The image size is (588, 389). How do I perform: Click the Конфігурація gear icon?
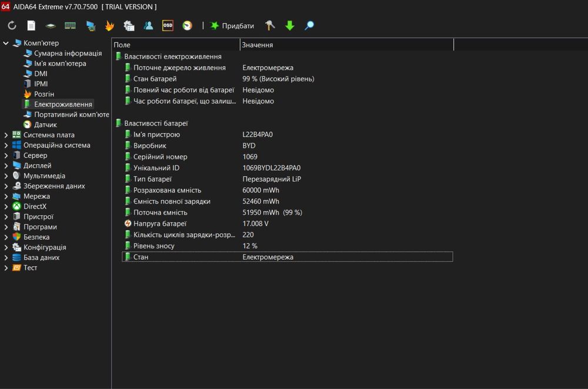(16, 247)
